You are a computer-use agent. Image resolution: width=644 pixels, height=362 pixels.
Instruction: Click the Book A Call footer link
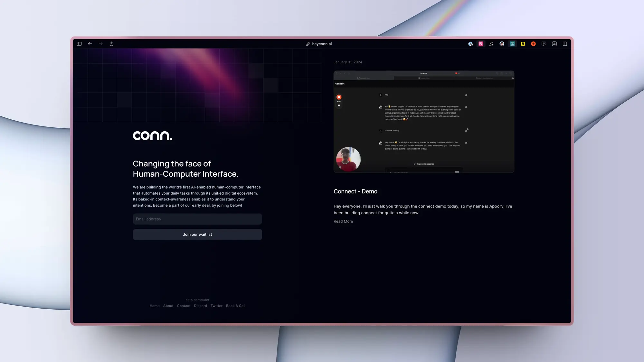(x=235, y=305)
